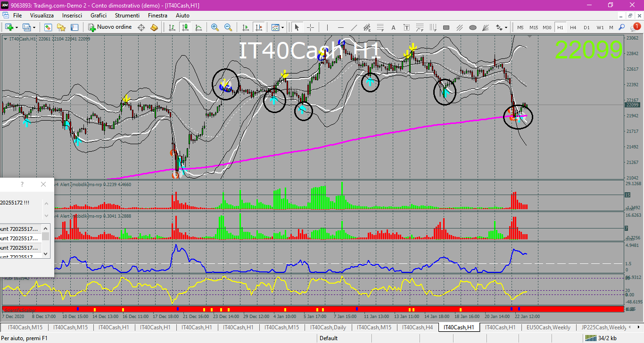Image resolution: width=644 pixels, height=343 pixels.
Task: Select the arrow cursor tool
Action: [x=297, y=27]
